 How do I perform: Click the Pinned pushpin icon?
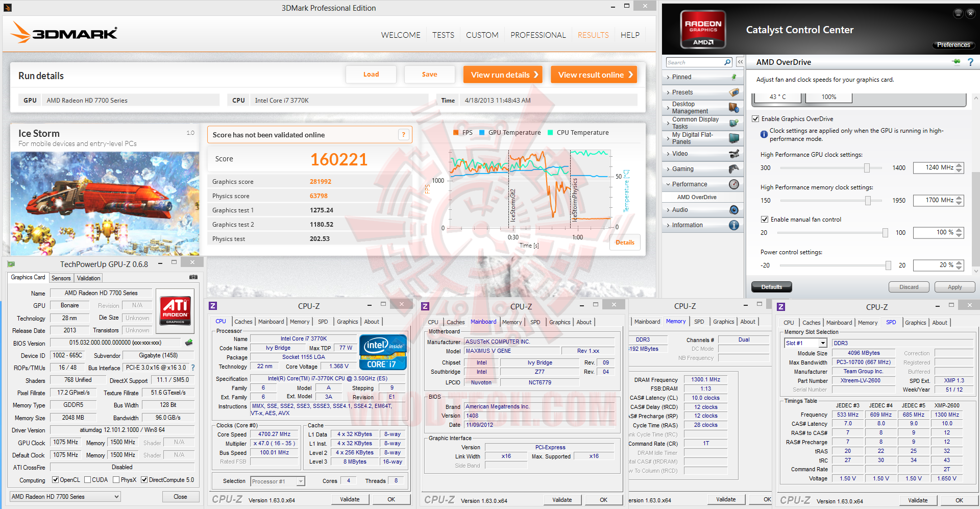733,77
